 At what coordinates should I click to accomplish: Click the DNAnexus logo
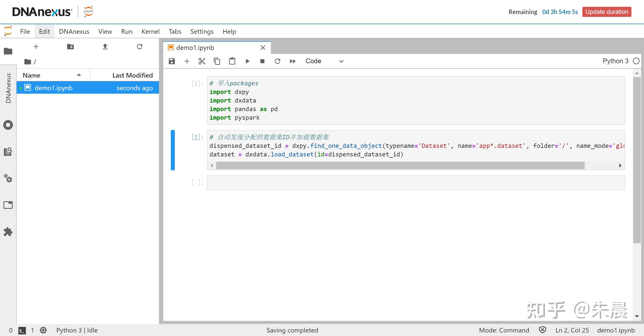click(x=42, y=12)
